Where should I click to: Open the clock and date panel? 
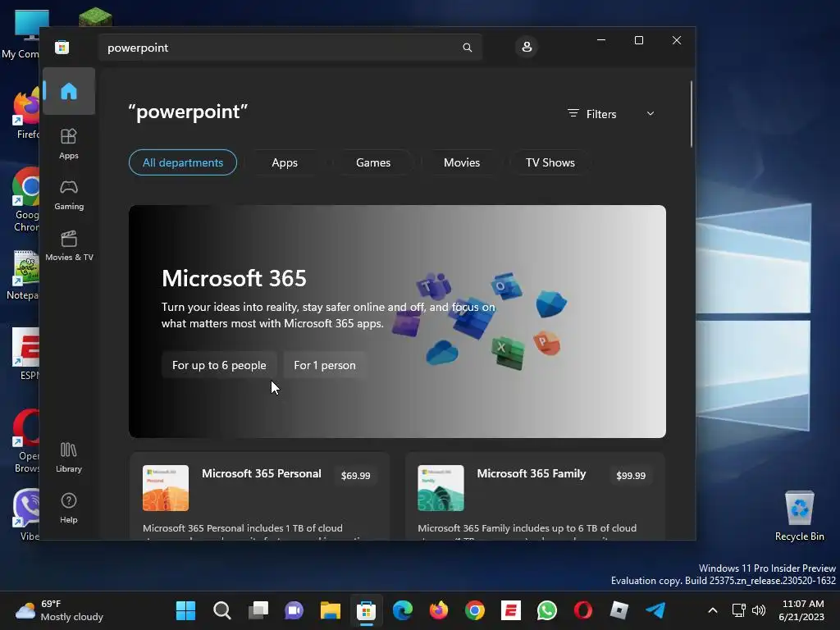click(802, 610)
